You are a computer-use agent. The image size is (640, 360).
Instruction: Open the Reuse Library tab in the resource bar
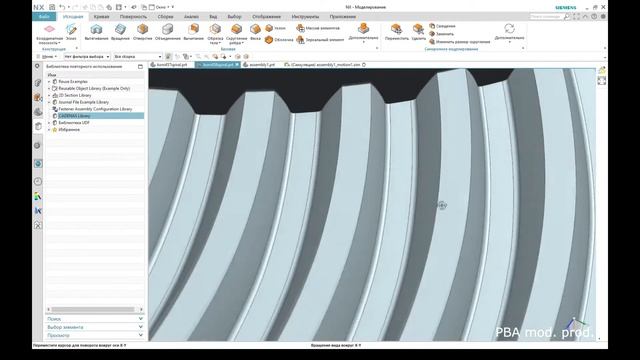tap(38, 126)
